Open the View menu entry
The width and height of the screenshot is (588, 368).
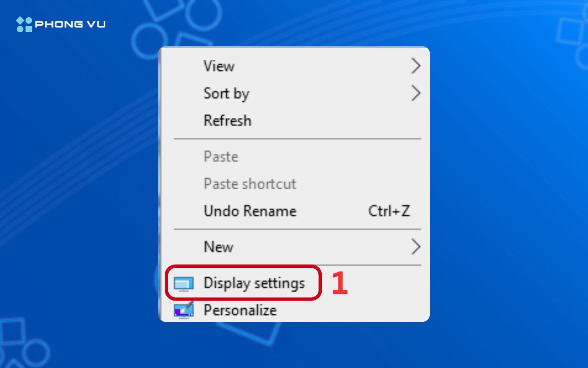pos(219,66)
